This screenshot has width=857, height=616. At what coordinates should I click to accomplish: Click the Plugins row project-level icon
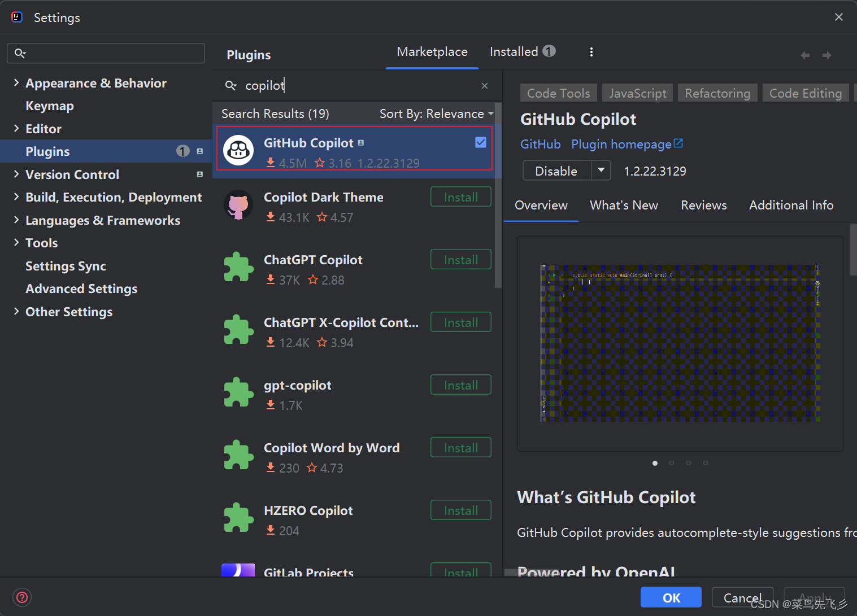click(199, 151)
